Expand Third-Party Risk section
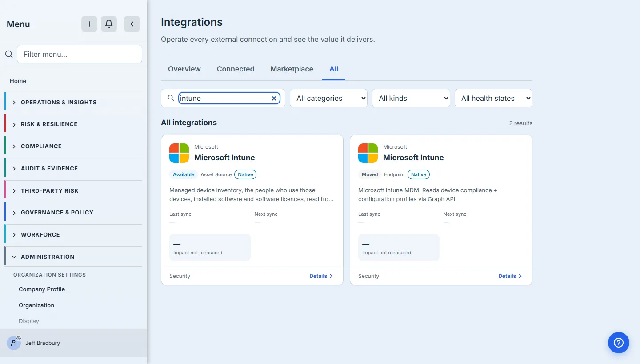640x364 pixels. 73,191
